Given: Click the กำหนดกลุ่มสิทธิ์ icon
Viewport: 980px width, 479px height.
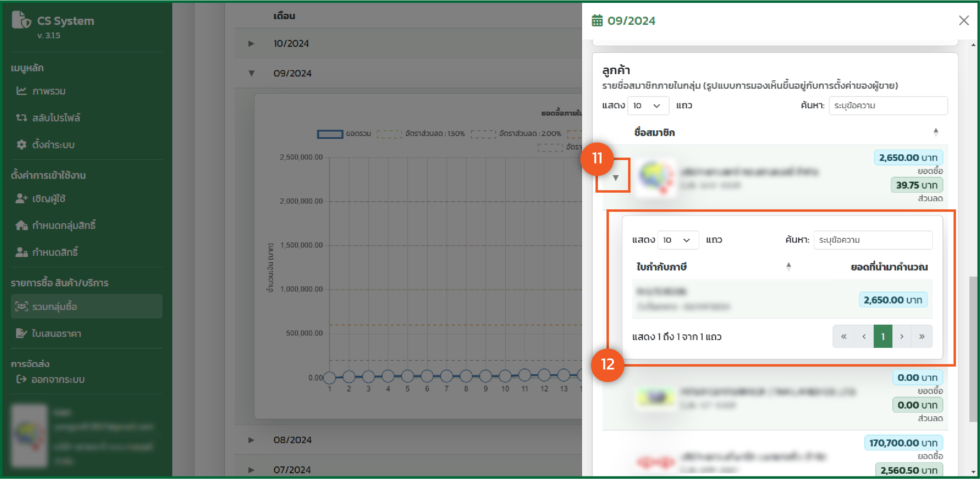Looking at the screenshot, I should point(21,225).
